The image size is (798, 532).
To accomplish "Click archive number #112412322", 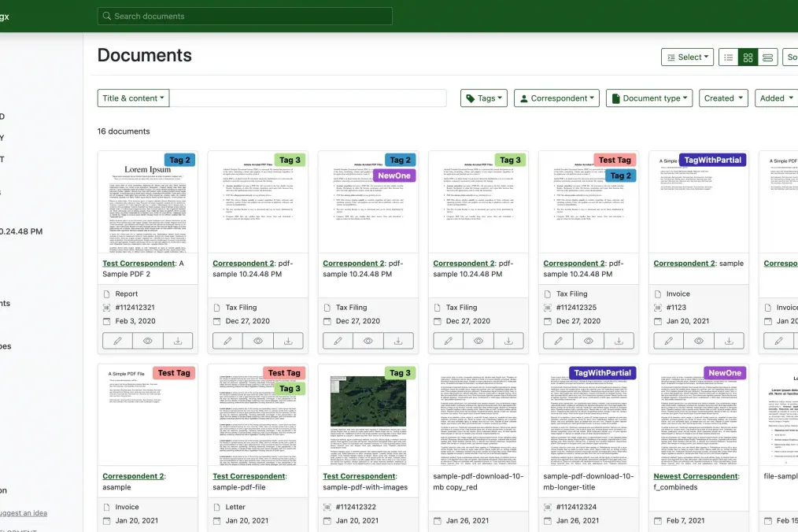I will point(356,507).
